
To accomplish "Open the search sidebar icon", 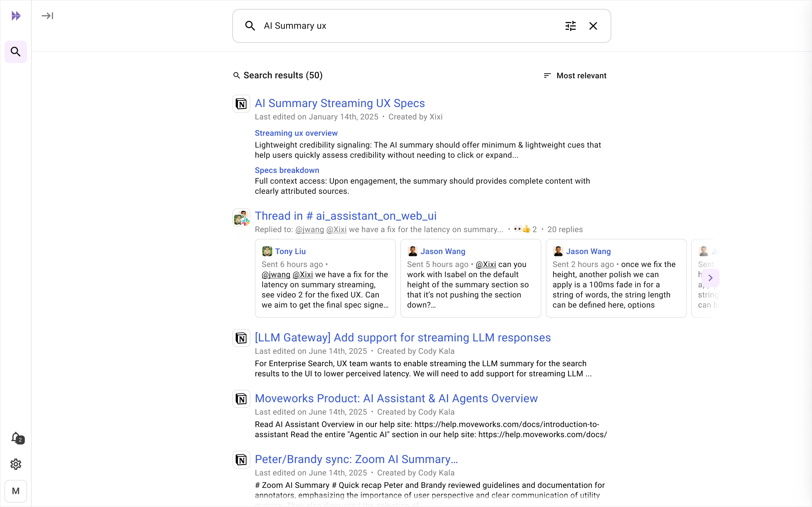I will (16, 52).
